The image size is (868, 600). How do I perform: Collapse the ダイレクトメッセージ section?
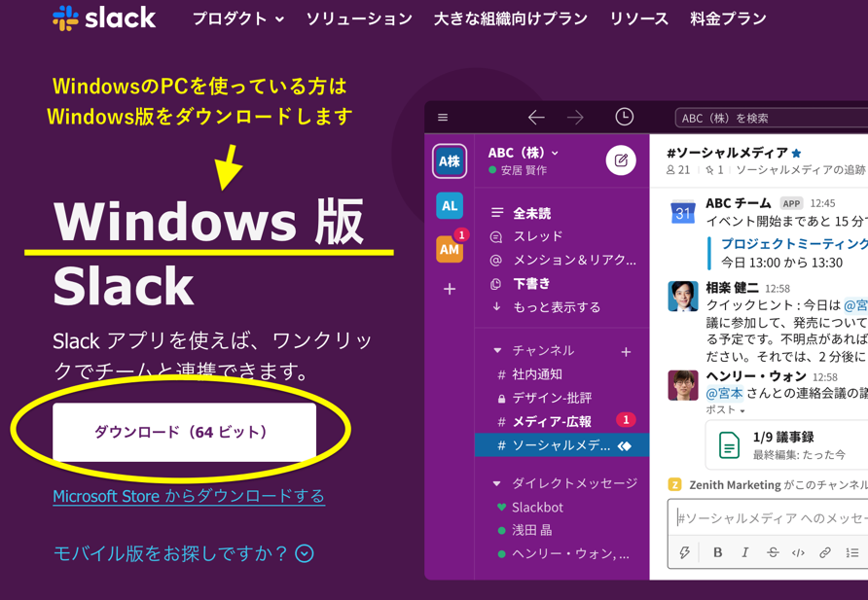click(x=497, y=484)
